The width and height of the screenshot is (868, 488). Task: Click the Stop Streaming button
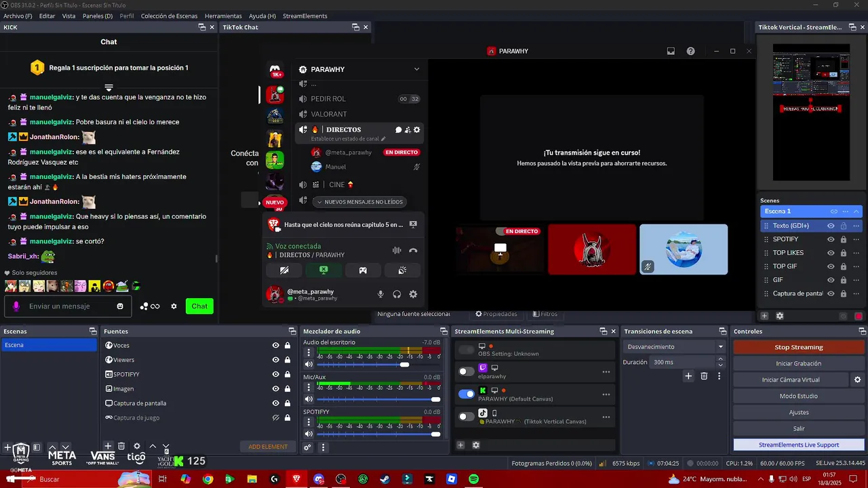pos(799,347)
